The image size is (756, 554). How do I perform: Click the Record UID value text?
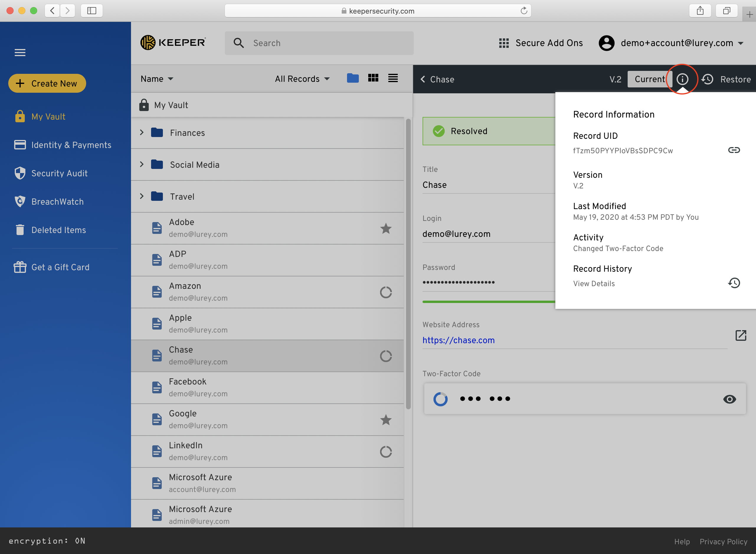(623, 151)
